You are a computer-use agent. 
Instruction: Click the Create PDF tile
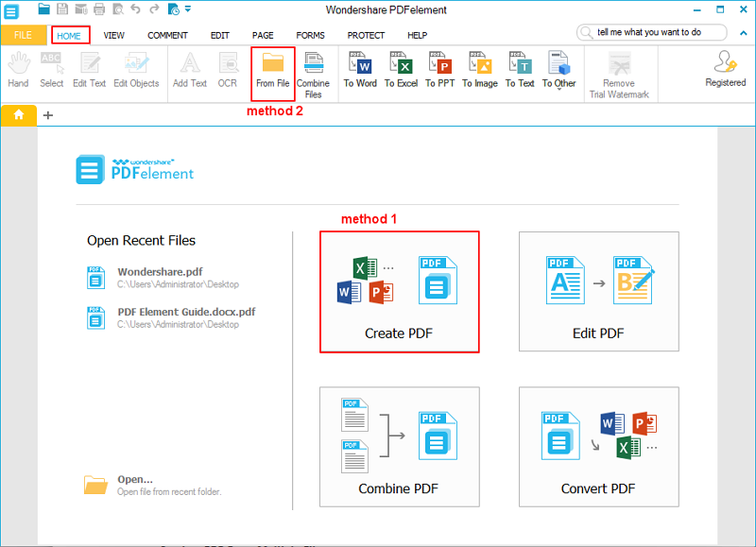pos(400,292)
